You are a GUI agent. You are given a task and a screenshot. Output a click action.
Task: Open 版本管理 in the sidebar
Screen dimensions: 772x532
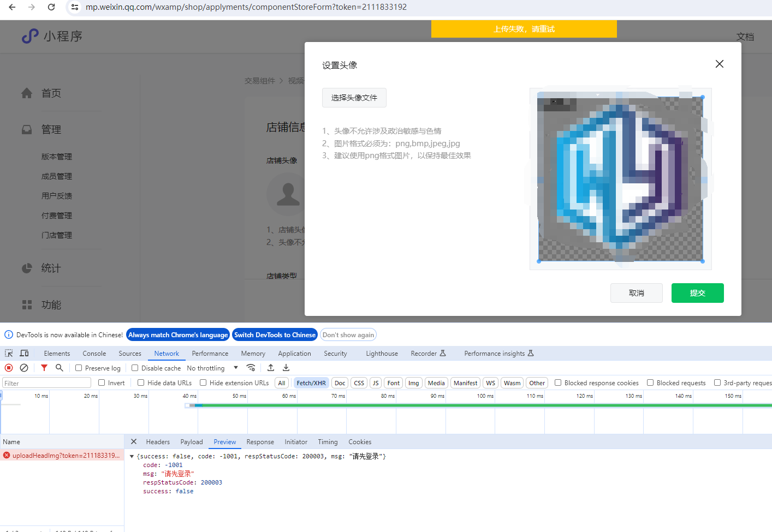[x=57, y=157]
